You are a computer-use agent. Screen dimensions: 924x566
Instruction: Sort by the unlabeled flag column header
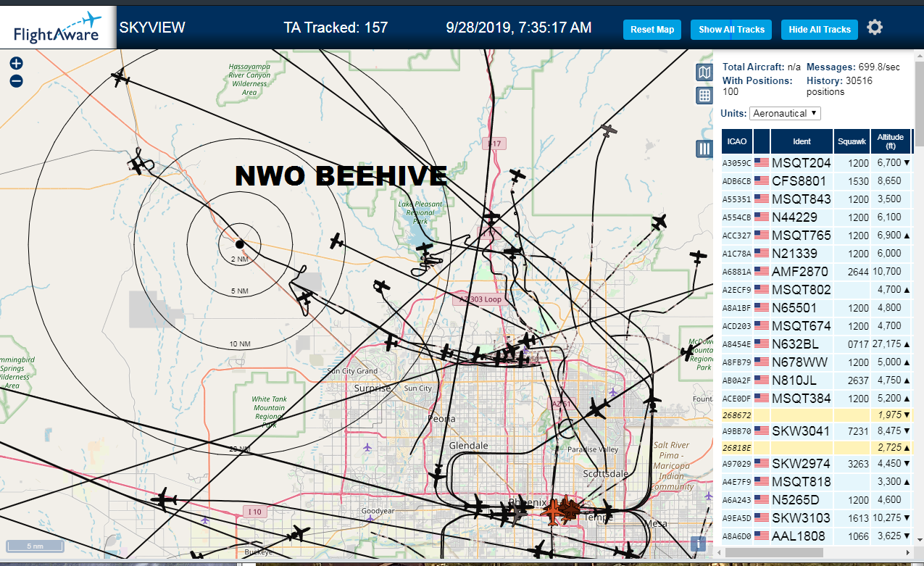coord(762,141)
